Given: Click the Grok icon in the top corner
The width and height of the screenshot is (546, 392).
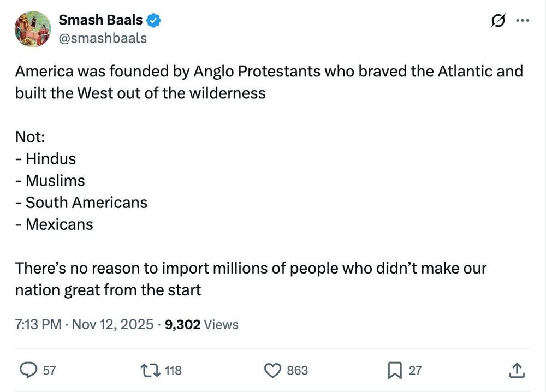Looking at the screenshot, I should 497,20.
